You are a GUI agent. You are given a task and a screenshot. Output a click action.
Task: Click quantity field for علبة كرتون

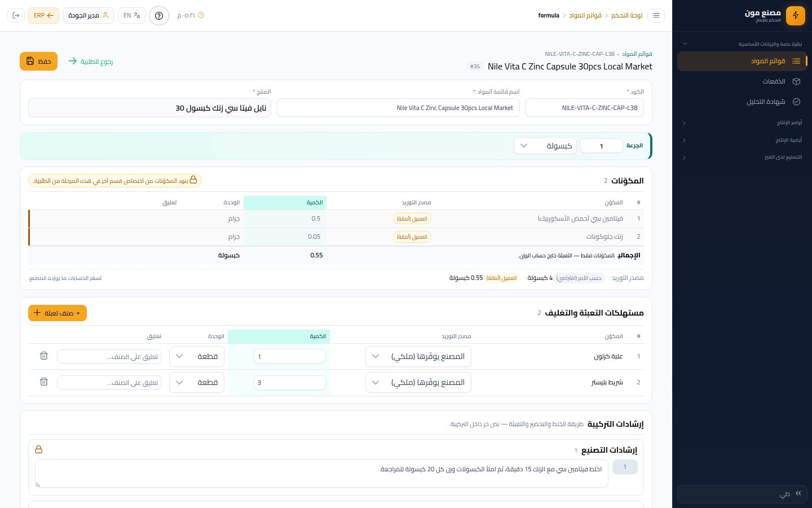point(290,356)
